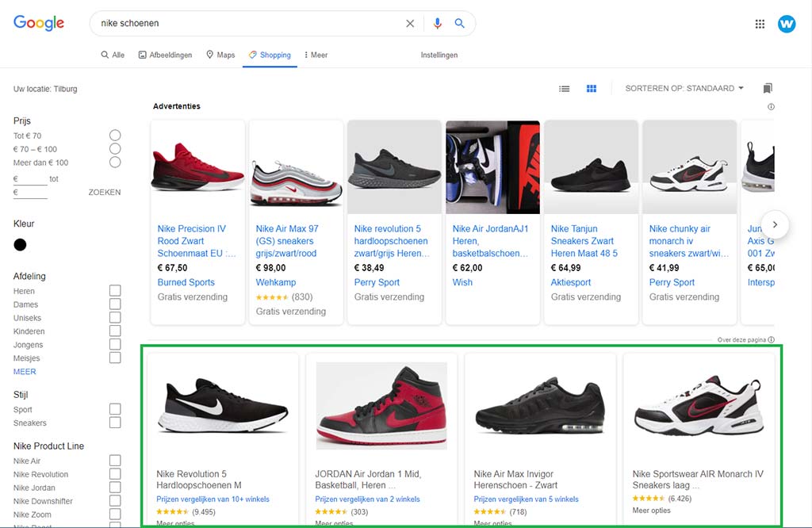
Task: Open Nike Air Max 97 (GS) ad
Action: [287, 241]
